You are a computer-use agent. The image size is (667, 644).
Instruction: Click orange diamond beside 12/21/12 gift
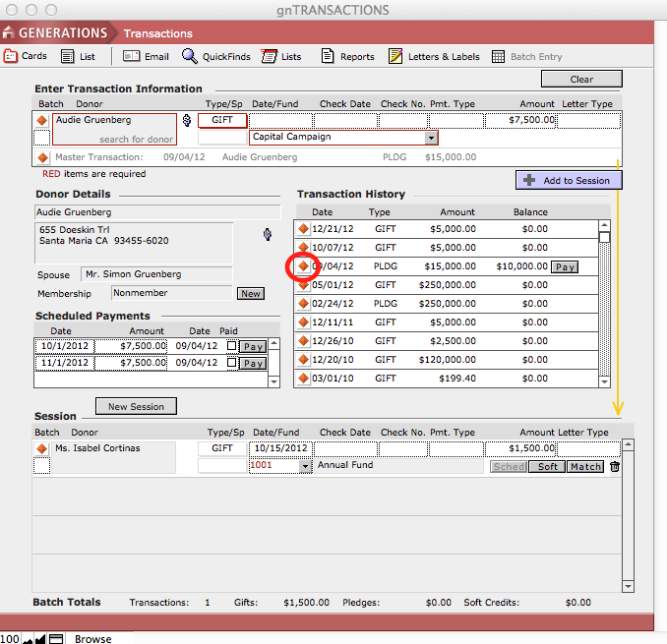303,229
